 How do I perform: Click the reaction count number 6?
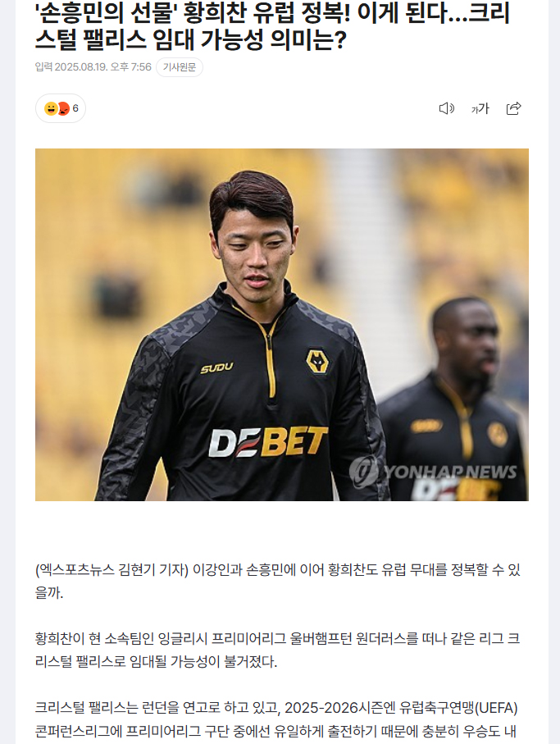point(75,108)
